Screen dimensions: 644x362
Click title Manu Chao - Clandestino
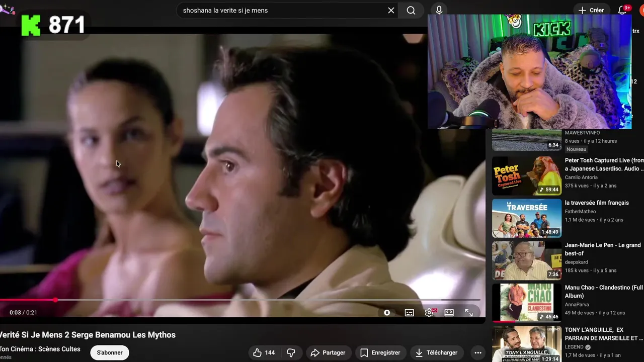point(604,292)
